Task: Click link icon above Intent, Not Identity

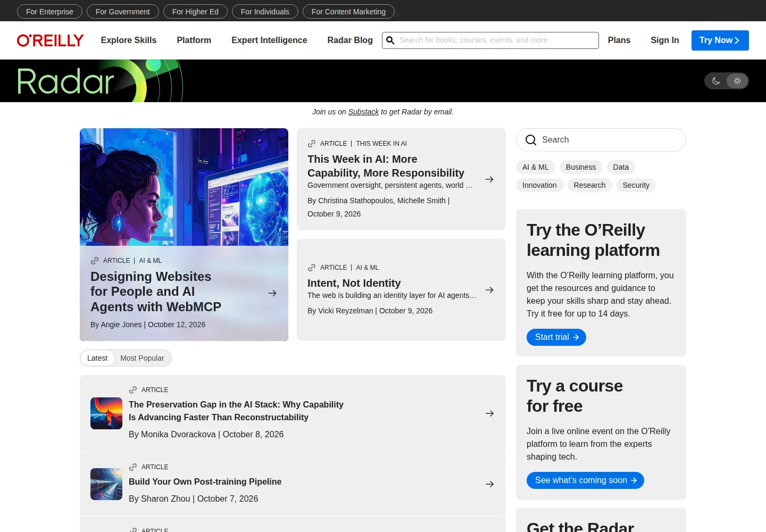Action: click(312, 268)
